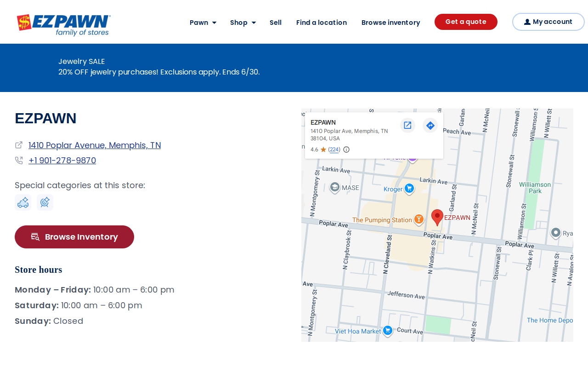The height and width of the screenshot is (368, 588).
Task: Open My account button
Action: tap(548, 22)
